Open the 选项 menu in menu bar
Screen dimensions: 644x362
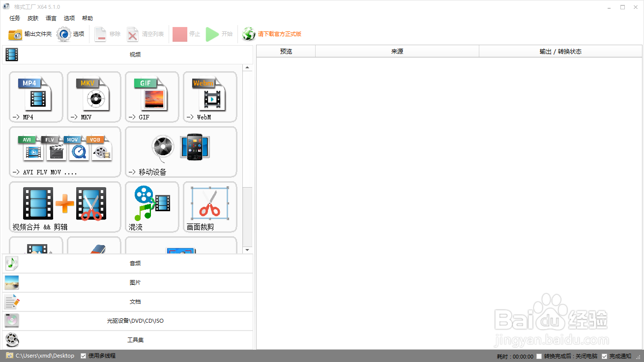tap(69, 18)
